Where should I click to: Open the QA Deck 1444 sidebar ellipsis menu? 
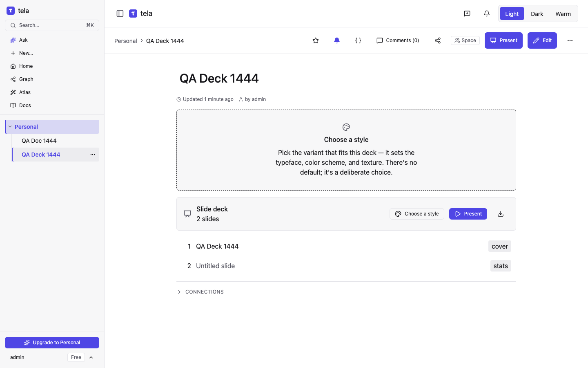pos(93,155)
